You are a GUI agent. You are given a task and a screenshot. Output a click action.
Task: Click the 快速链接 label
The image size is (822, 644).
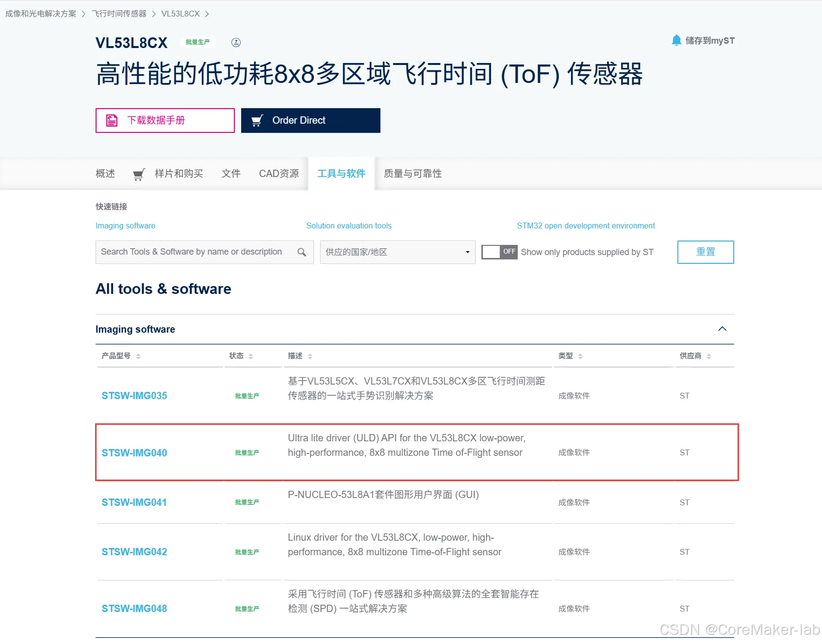click(x=112, y=207)
